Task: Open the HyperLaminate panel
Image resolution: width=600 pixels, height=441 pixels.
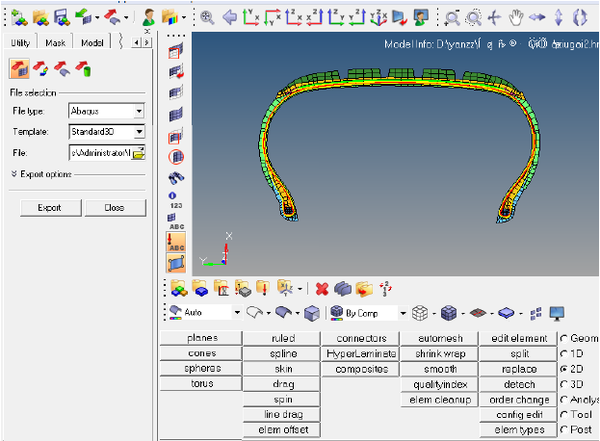Action: 360,353
